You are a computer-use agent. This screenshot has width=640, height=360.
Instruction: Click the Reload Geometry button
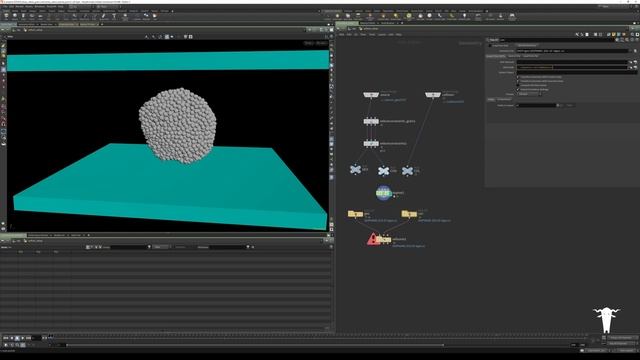click(x=527, y=46)
